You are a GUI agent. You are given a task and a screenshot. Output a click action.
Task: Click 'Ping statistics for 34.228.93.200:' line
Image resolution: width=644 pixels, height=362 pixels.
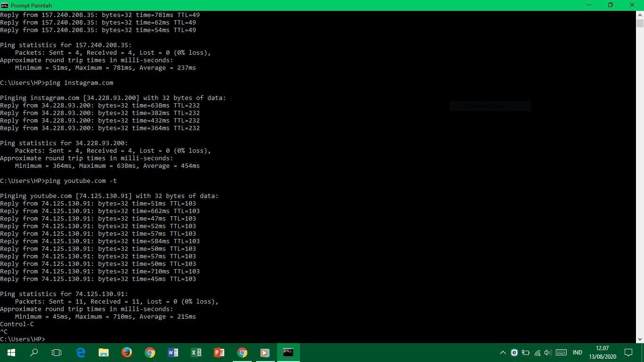click(x=64, y=143)
